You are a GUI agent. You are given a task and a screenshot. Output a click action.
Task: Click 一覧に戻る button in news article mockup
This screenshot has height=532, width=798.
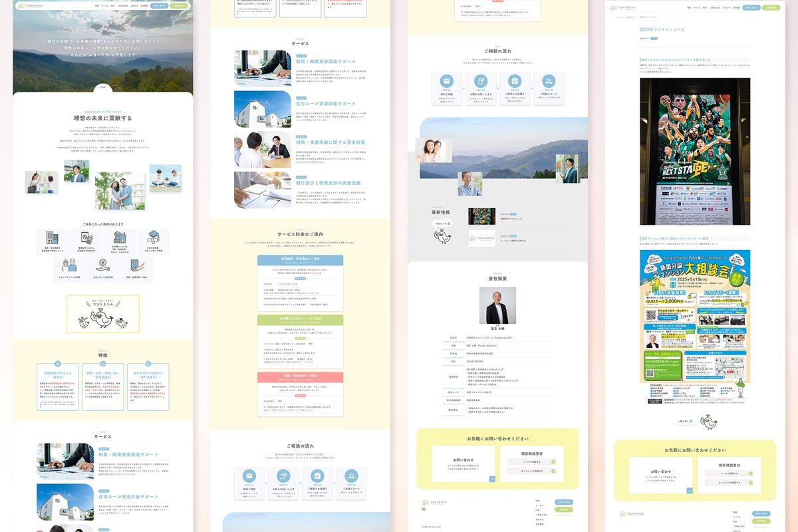tap(686, 421)
